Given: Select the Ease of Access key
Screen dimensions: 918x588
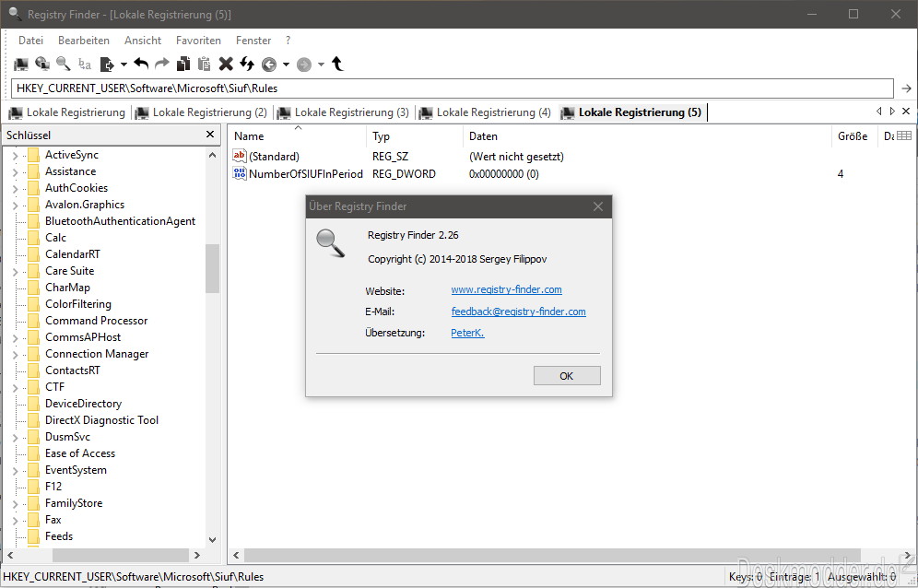Looking at the screenshot, I should pos(80,453).
